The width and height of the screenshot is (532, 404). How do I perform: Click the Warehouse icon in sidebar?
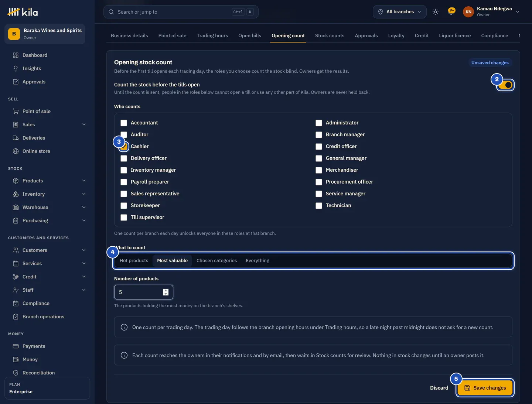(x=16, y=207)
